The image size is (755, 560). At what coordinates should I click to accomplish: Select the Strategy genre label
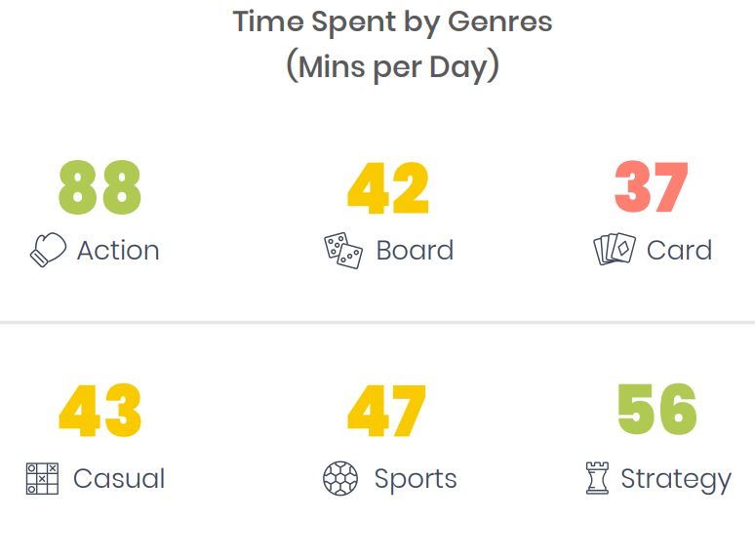click(x=676, y=480)
